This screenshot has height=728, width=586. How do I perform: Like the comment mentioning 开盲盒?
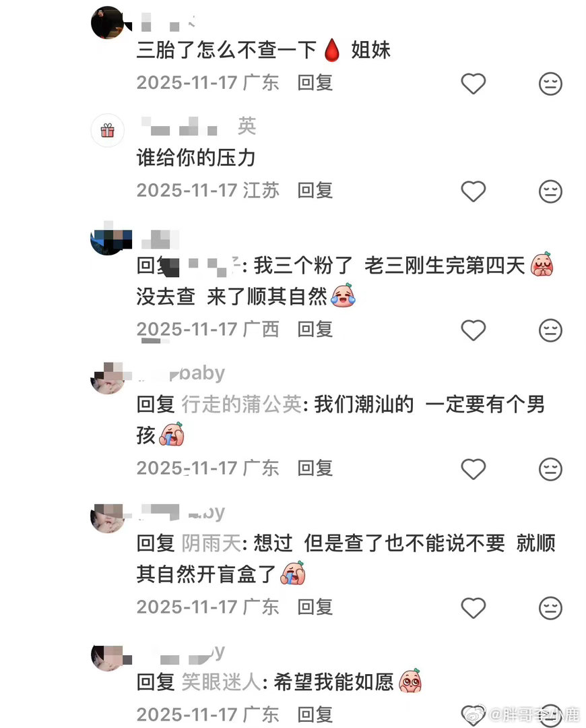(473, 608)
